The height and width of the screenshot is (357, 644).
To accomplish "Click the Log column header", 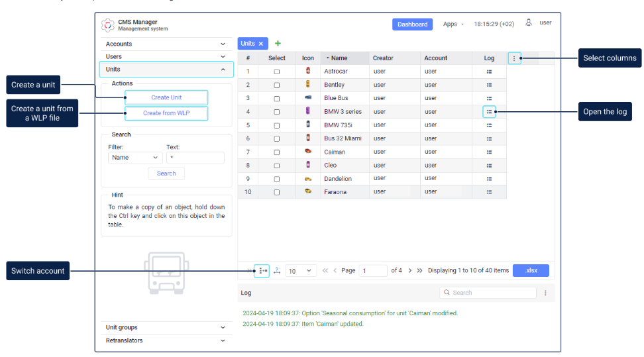I will 489,58.
